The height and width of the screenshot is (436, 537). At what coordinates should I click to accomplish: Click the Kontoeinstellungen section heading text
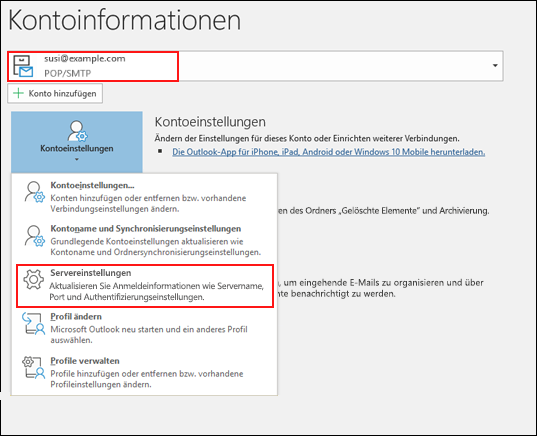(x=210, y=122)
